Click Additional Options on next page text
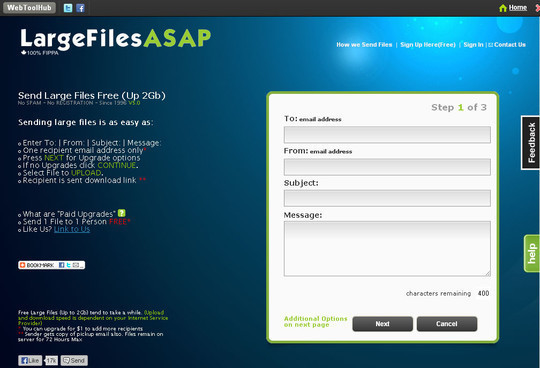This screenshot has width=540, height=368. point(315,322)
